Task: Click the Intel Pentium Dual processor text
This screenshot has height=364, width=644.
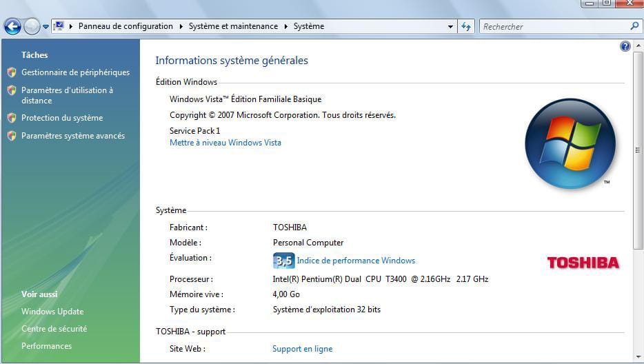Action: pyautogui.click(x=381, y=279)
